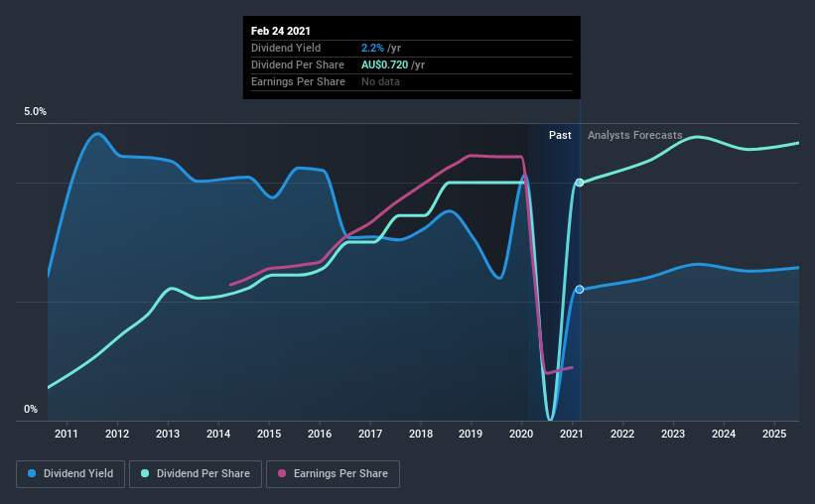Image resolution: width=815 pixels, height=504 pixels.
Task: Click the 2.2% dividend yield value
Action: (372, 48)
